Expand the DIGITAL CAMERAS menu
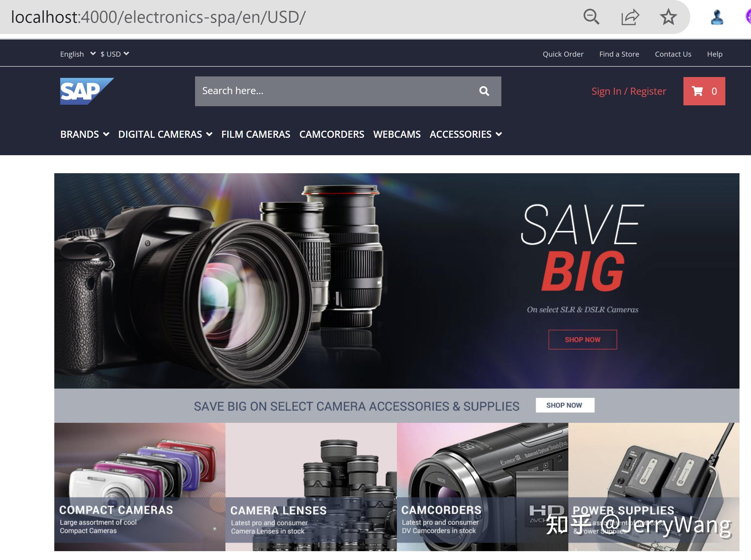This screenshot has width=751, height=560. point(165,134)
